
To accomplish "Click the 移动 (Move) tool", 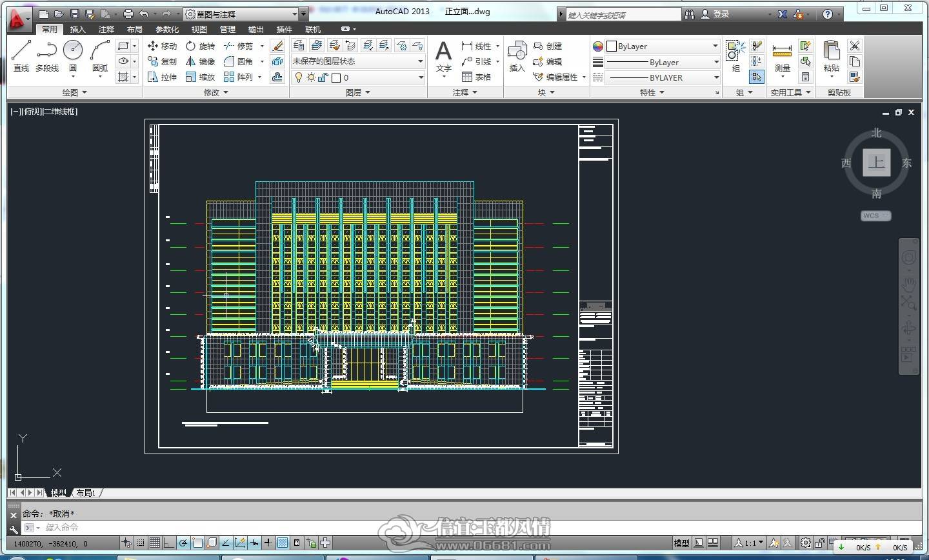I will coord(162,46).
